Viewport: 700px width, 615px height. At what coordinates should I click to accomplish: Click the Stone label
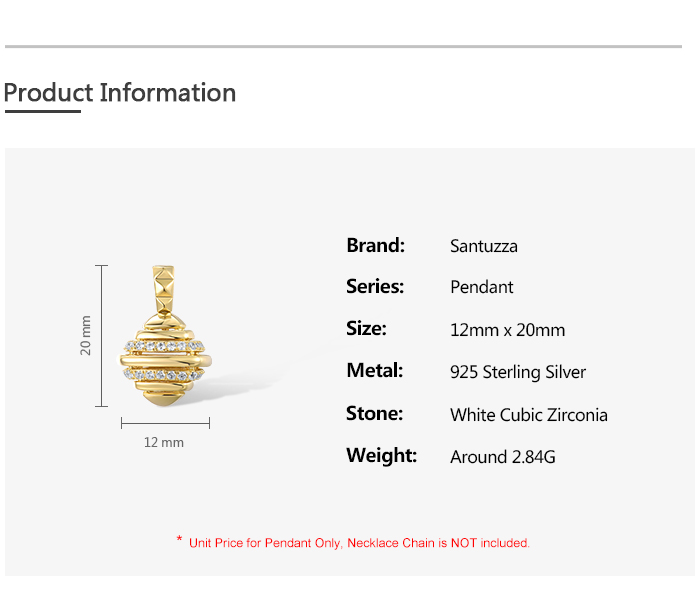(x=375, y=414)
